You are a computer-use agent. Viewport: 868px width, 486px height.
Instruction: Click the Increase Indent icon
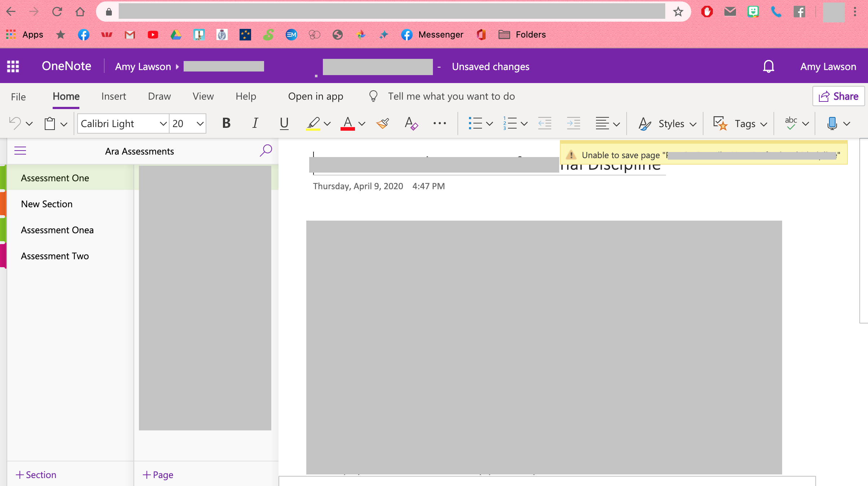coord(573,123)
